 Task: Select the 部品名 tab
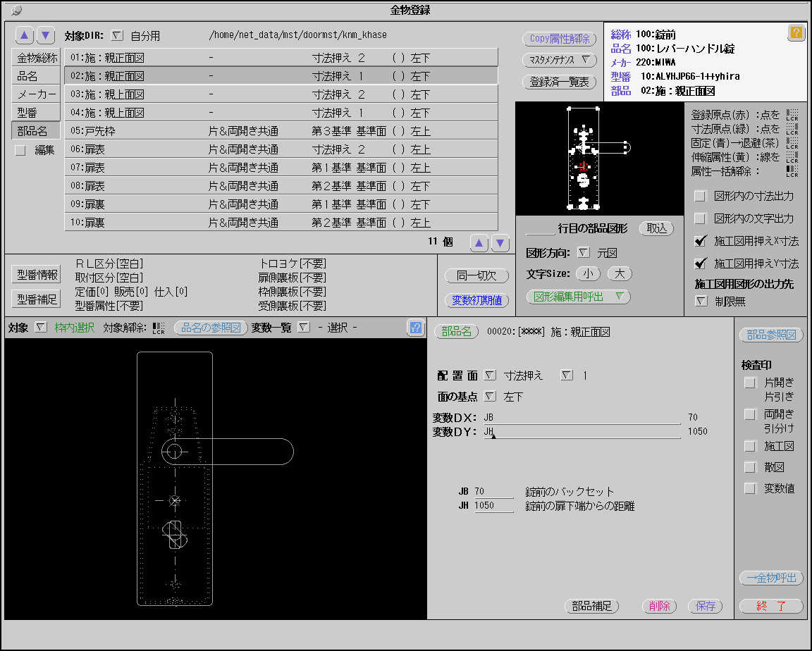click(36, 131)
